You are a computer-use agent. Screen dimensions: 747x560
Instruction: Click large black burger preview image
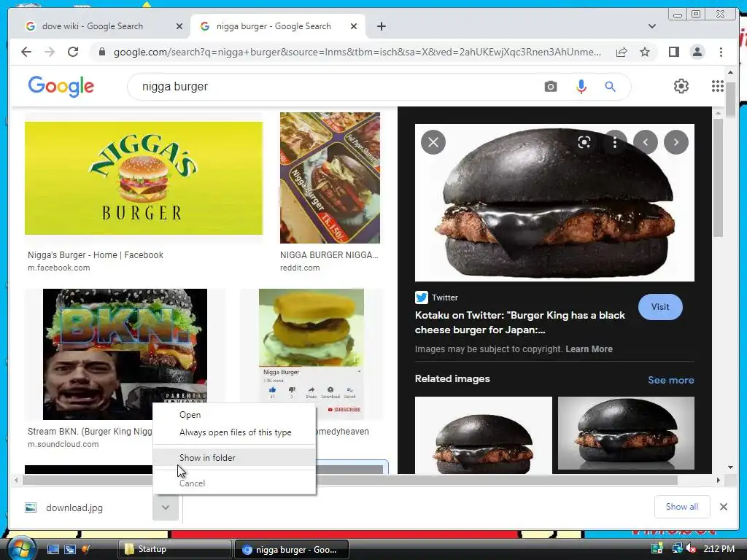coord(554,203)
